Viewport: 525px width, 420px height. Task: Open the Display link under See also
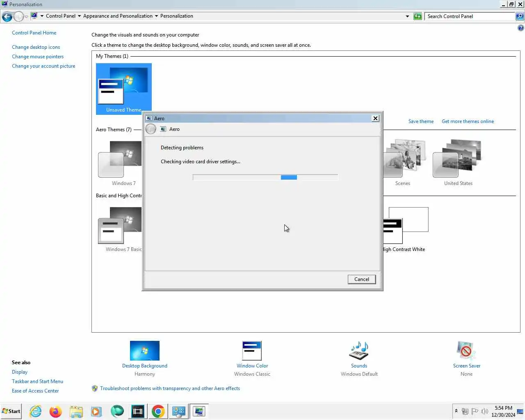[20, 372]
